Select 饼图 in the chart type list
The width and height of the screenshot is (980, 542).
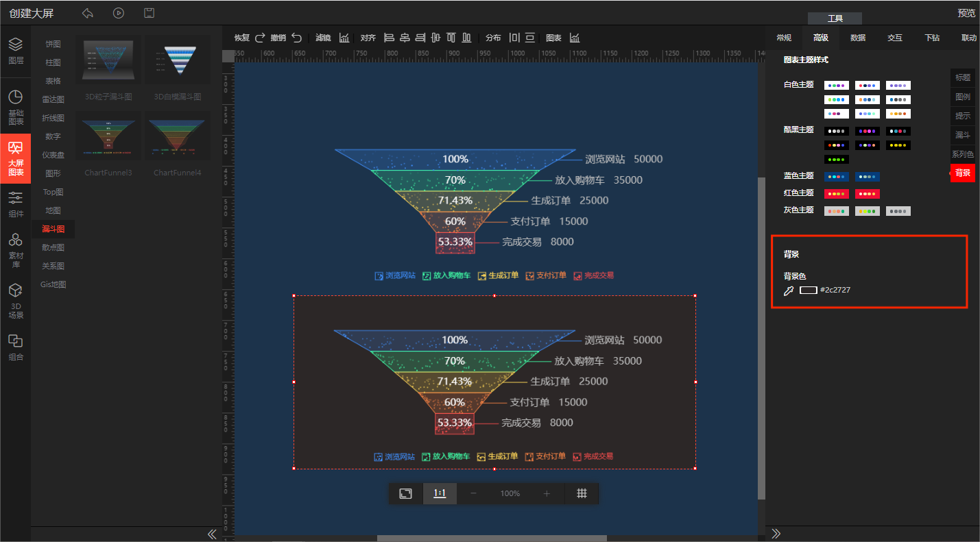53,44
